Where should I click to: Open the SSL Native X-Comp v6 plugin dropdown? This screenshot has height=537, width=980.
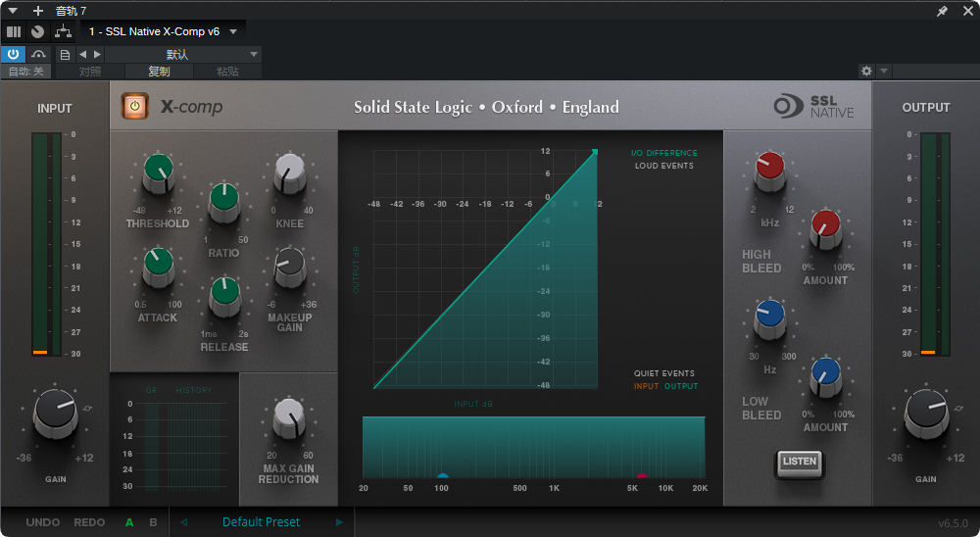coord(163,31)
